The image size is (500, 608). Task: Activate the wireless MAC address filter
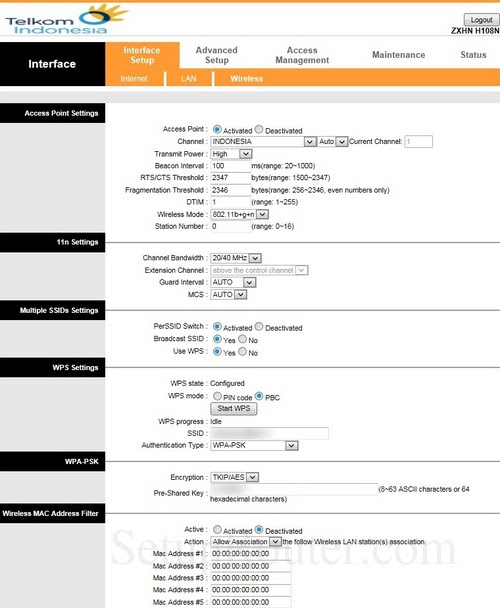217,530
